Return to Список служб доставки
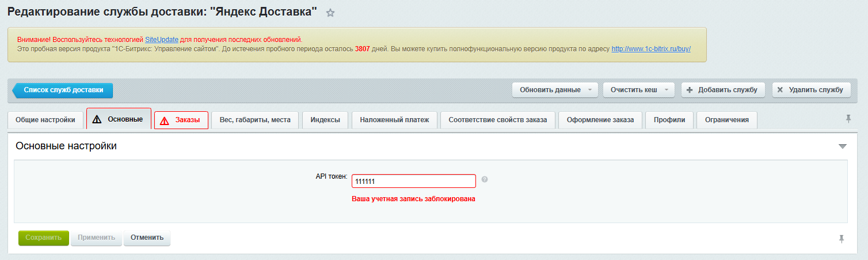The width and height of the screenshot is (868, 260). 63,90
